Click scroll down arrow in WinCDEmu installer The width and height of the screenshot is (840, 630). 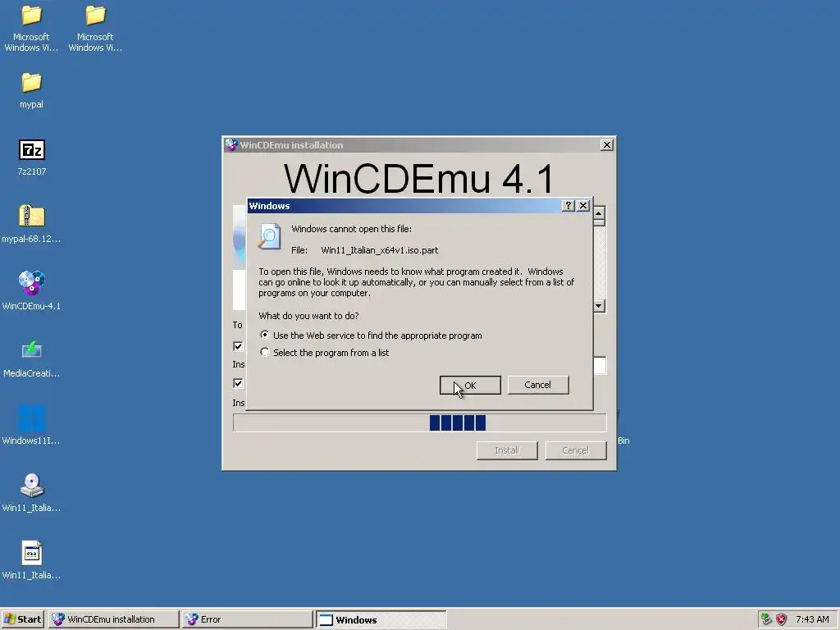(600, 306)
